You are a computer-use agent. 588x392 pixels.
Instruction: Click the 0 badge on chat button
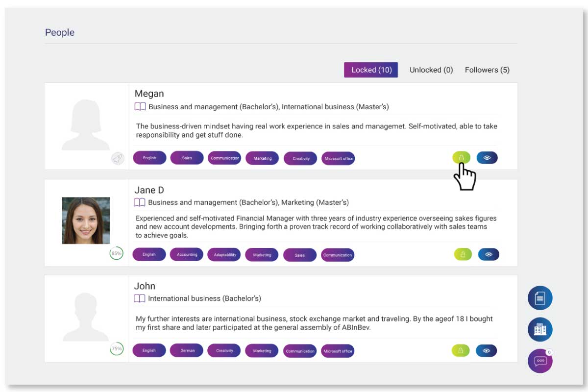(x=549, y=352)
